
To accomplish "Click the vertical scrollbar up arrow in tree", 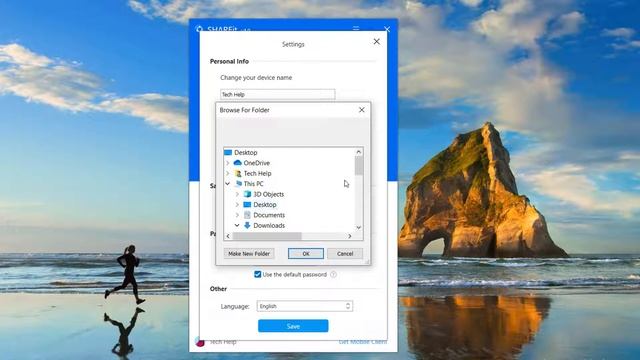I will (358, 152).
